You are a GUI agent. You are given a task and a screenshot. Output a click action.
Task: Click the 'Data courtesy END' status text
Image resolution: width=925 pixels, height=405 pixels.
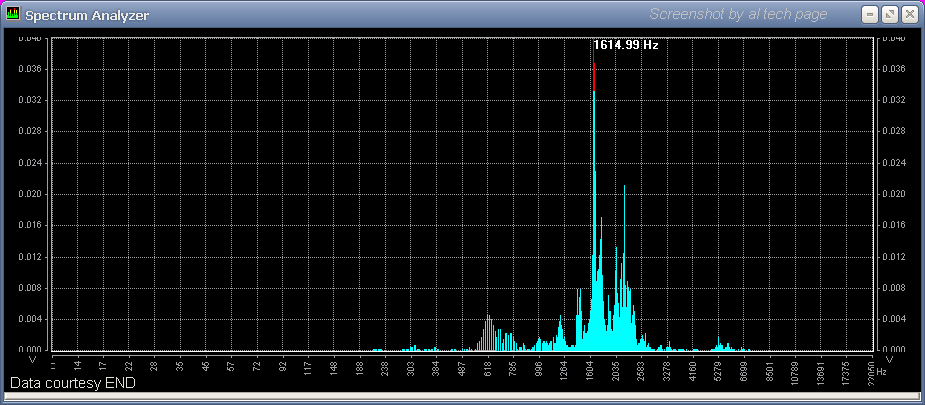click(x=72, y=383)
